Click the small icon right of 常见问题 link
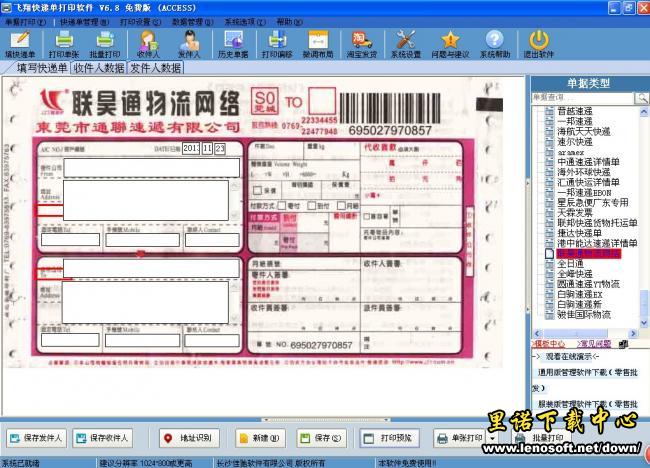Viewport: 650px width, 468px height. click(x=623, y=344)
